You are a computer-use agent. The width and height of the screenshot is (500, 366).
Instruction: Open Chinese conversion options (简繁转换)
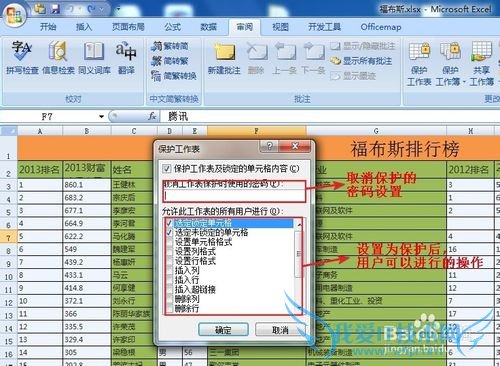coord(174,76)
